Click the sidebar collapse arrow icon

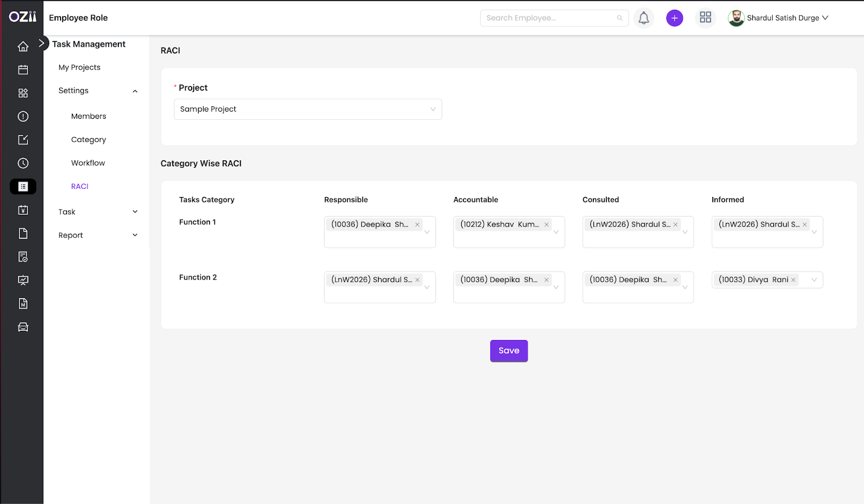point(42,43)
